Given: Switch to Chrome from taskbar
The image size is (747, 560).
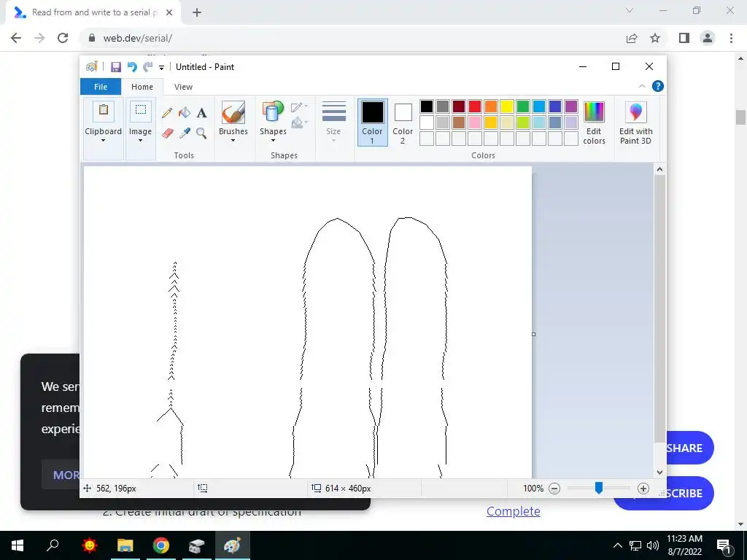Looking at the screenshot, I should click(x=161, y=545).
